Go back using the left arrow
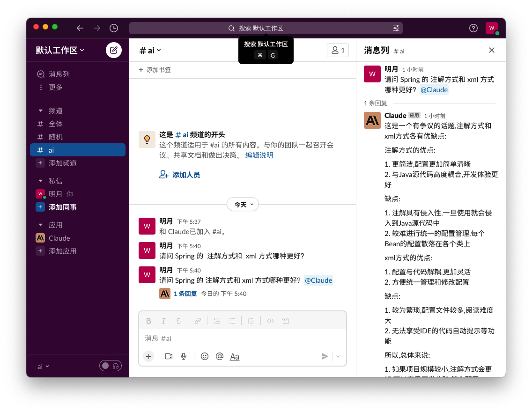This screenshot has width=532, height=412. (80, 28)
